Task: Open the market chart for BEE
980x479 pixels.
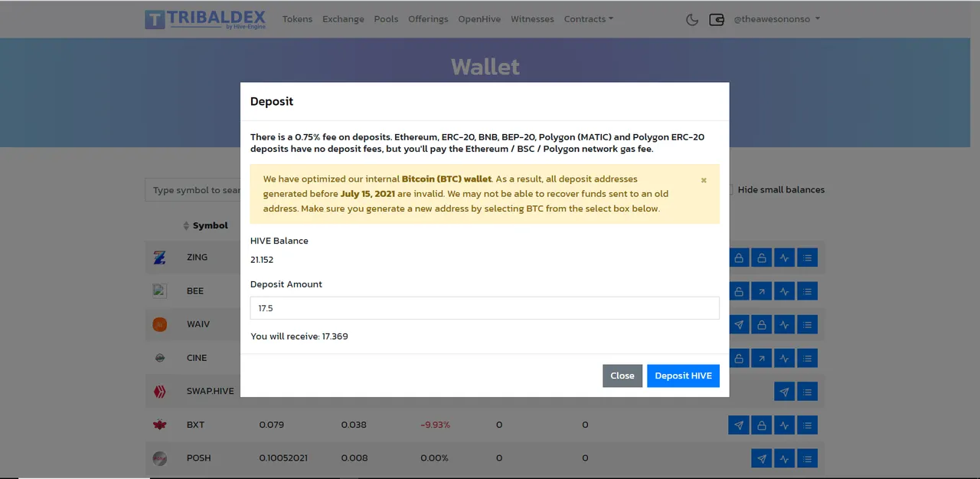Action: (x=784, y=291)
